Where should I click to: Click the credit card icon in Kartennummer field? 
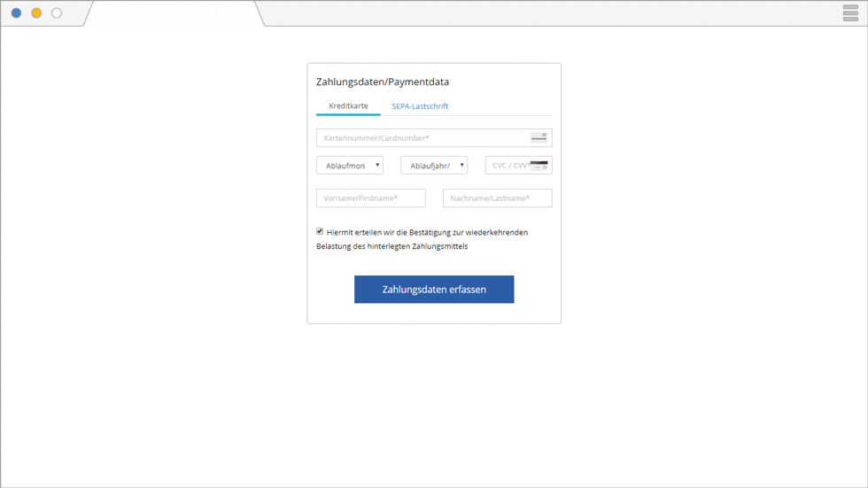[x=539, y=137]
